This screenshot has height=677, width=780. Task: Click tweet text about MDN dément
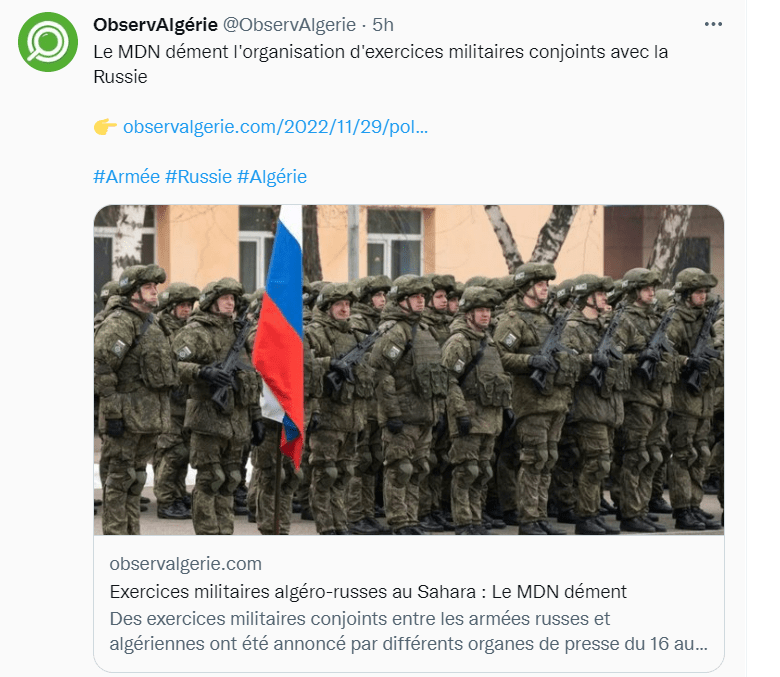[x=381, y=64]
